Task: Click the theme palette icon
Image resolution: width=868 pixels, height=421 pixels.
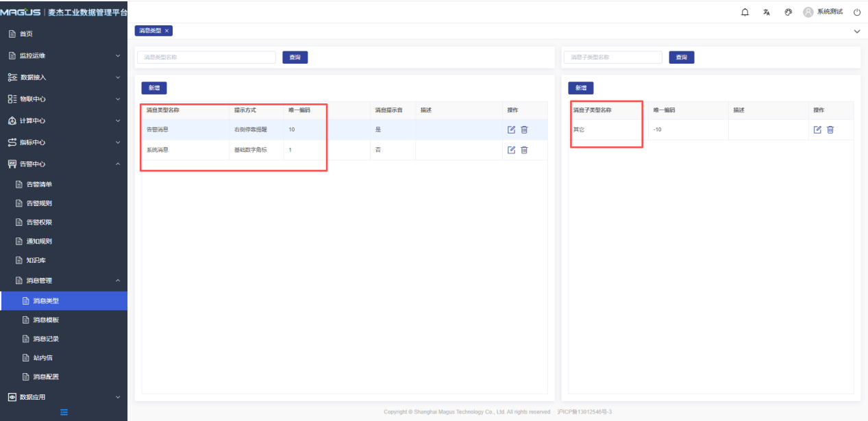Action: click(x=788, y=12)
